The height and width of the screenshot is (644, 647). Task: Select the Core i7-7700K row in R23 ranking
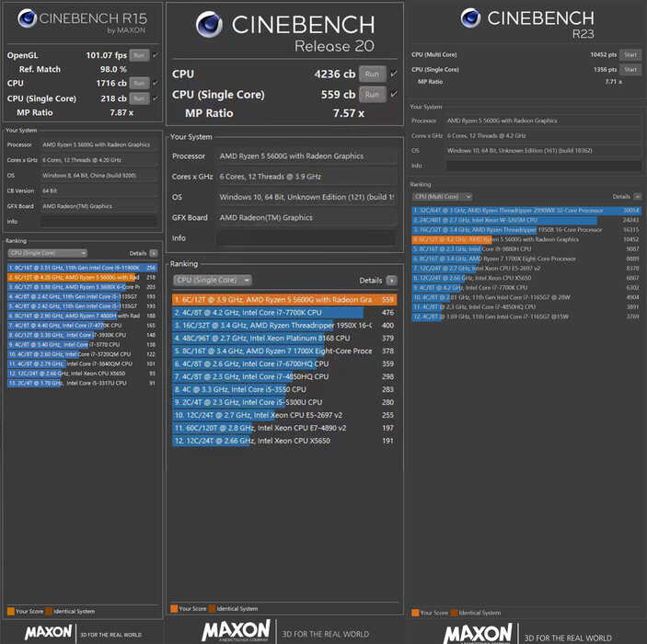tap(526, 288)
